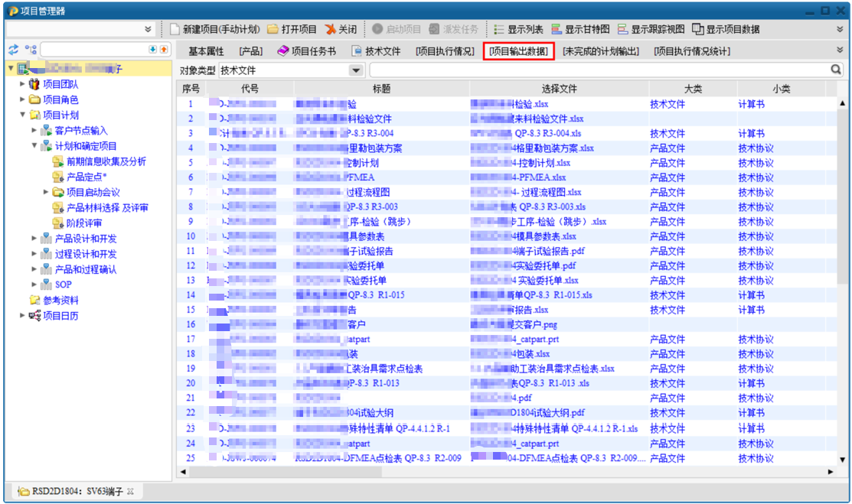
Task: Open a project with 打开项目
Action: coord(292,29)
